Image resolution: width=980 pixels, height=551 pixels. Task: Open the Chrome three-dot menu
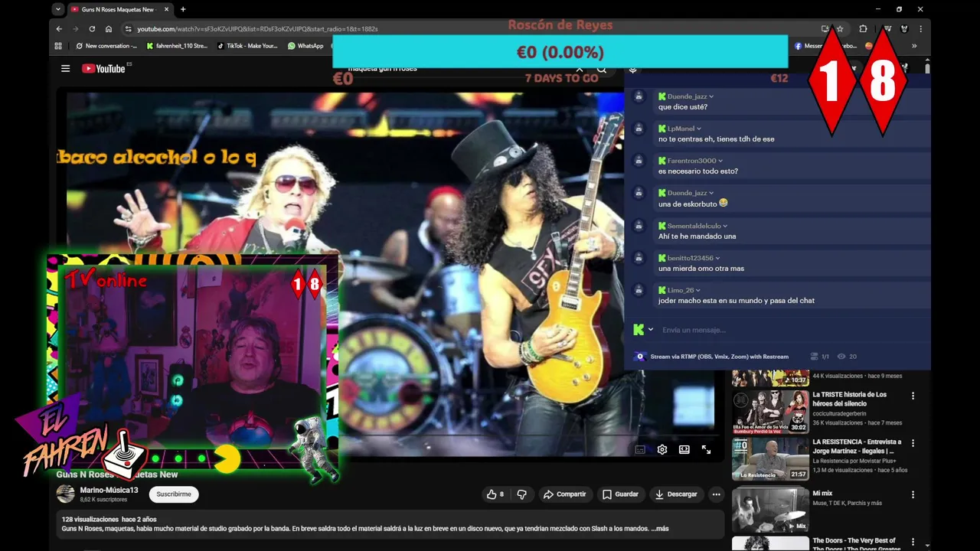[920, 29]
